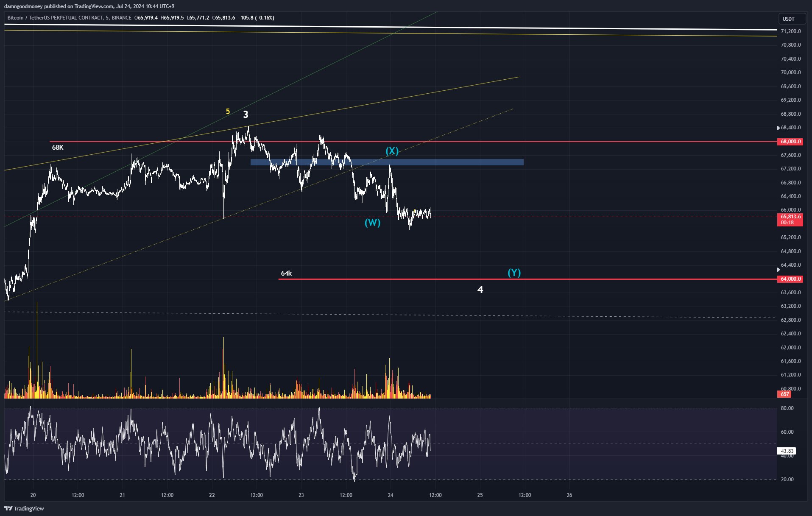Viewport: 812px width, 516px height.
Task: Click the USDT currency button
Action: (792, 19)
